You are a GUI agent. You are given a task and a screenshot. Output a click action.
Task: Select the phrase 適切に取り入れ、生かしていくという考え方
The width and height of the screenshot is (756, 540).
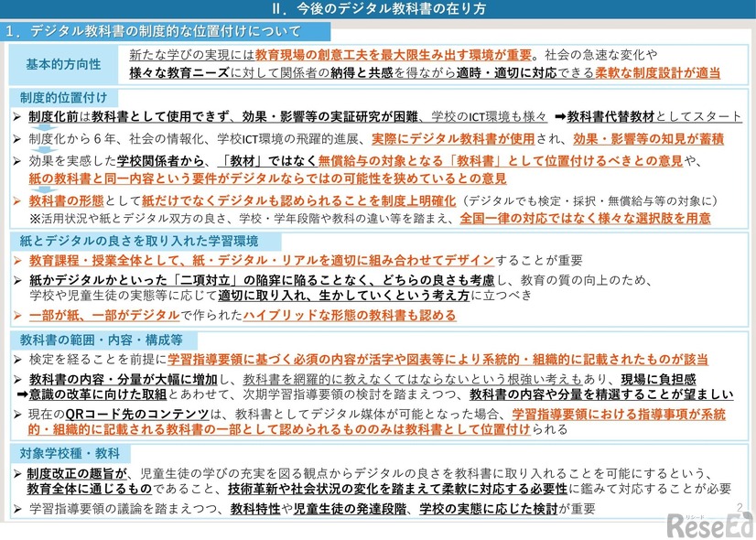point(344,295)
